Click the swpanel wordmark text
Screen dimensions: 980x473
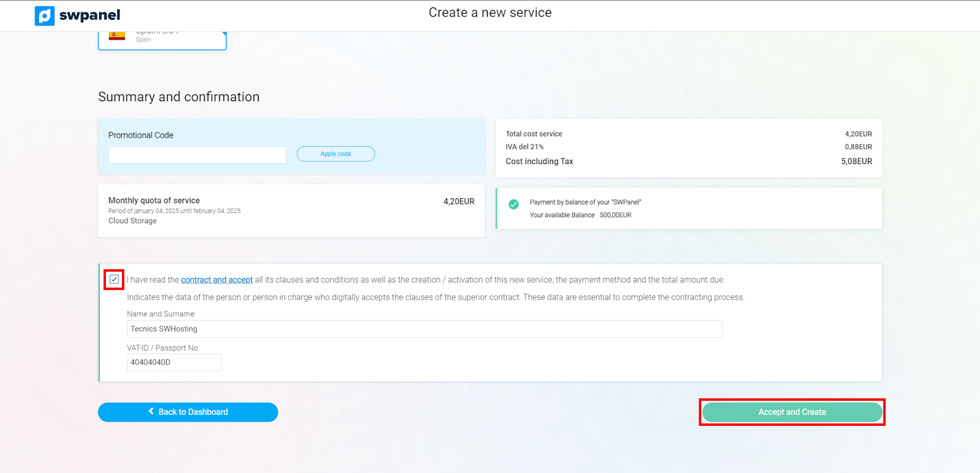(89, 15)
